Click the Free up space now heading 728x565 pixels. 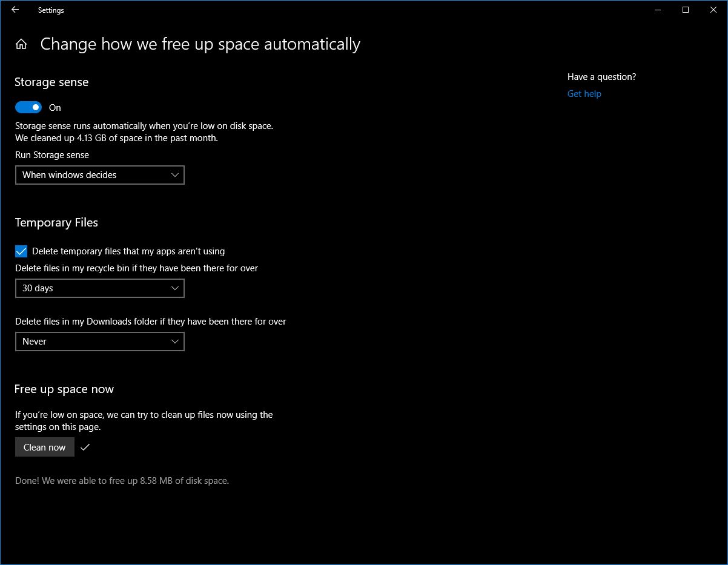tap(64, 389)
